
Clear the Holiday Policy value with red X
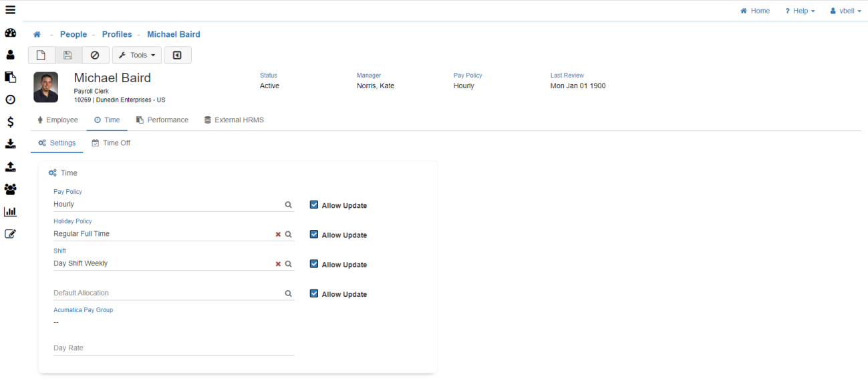click(278, 235)
